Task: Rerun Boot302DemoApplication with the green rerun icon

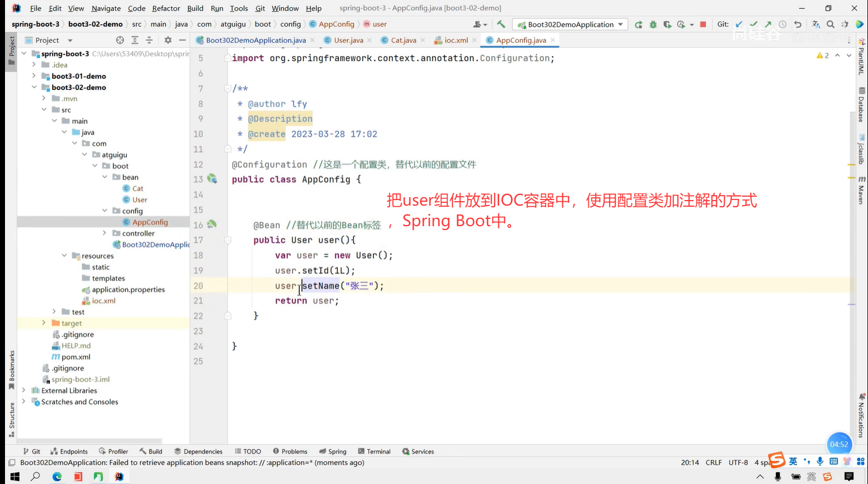Action: (638, 24)
